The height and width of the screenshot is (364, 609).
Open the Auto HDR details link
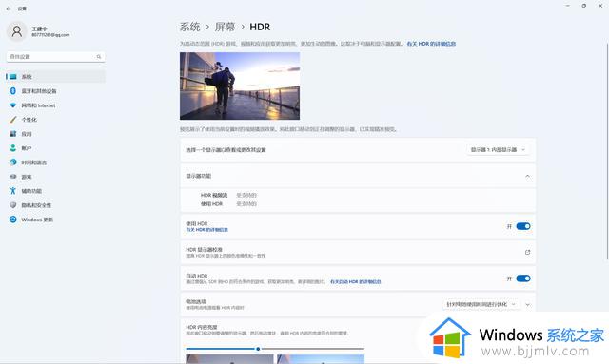click(x=355, y=281)
